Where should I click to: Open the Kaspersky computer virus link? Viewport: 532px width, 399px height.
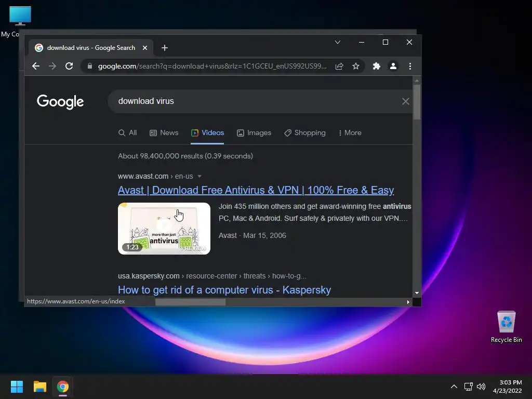click(x=224, y=290)
